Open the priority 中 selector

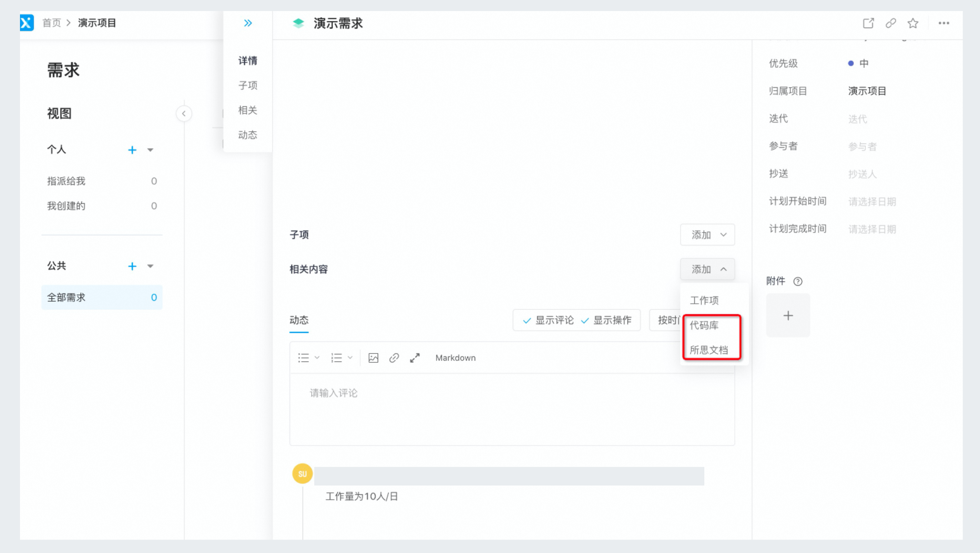[x=858, y=63]
